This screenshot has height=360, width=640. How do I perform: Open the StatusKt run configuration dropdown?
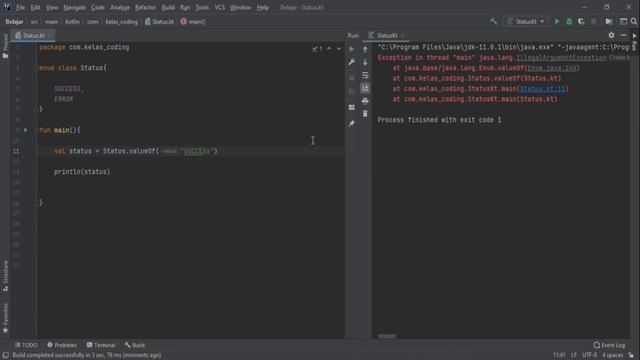coord(526,21)
